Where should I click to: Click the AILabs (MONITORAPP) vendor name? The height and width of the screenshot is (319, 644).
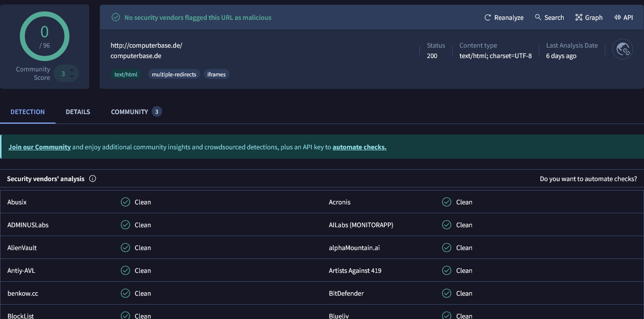361,225
